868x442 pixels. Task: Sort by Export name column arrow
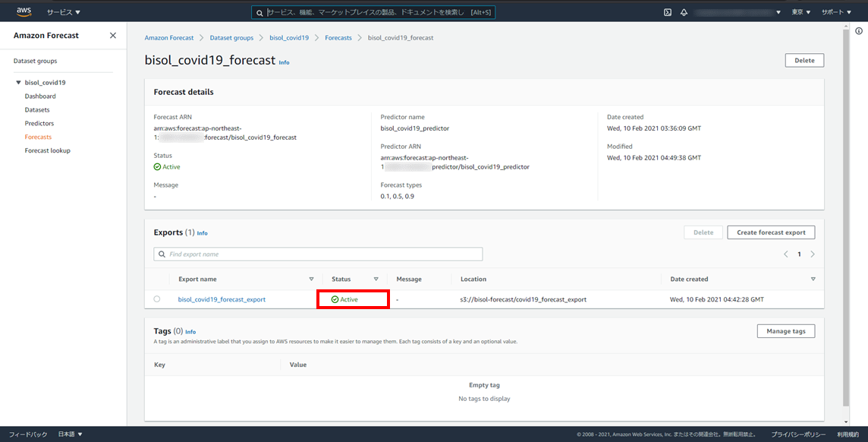[x=311, y=279]
